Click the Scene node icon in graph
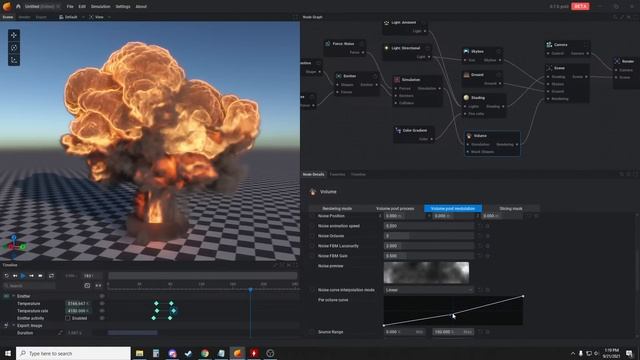The height and width of the screenshot is (360, 640). (x=549, y=68)
